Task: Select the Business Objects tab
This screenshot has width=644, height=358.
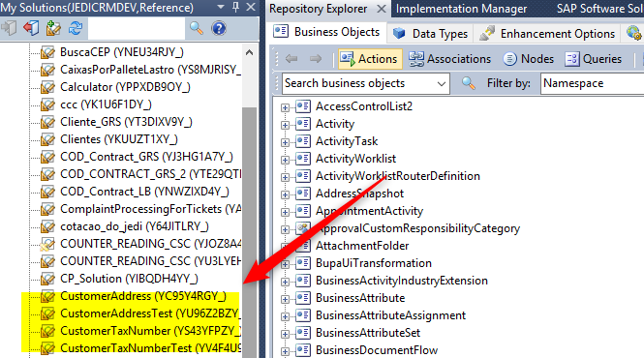Action: 327,32
